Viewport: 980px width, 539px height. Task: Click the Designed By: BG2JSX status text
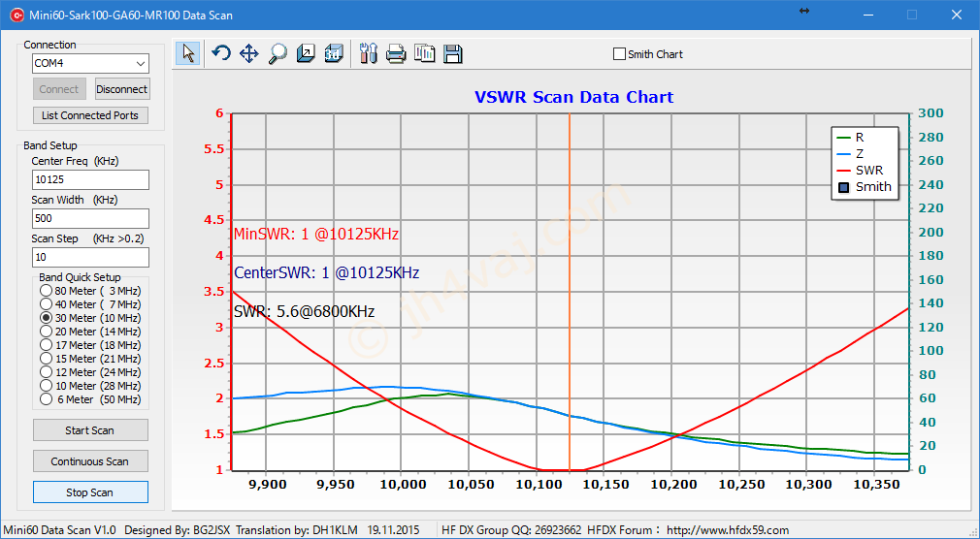[179, 530]
